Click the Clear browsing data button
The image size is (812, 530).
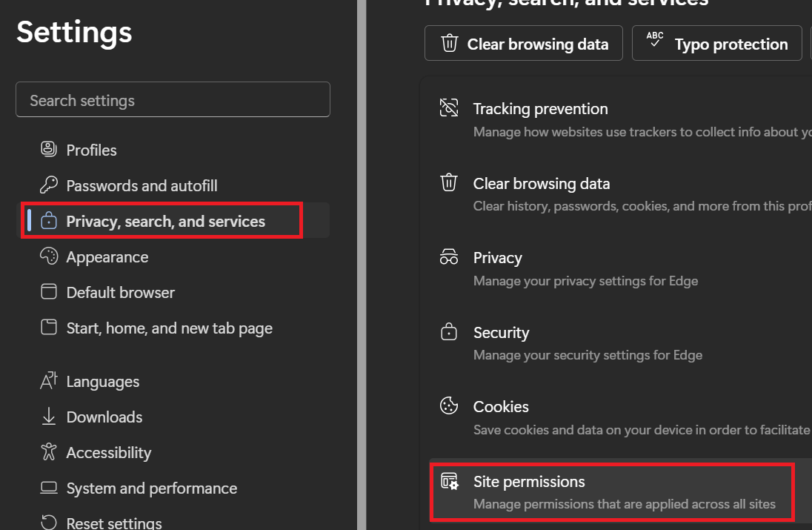[525, 44]
